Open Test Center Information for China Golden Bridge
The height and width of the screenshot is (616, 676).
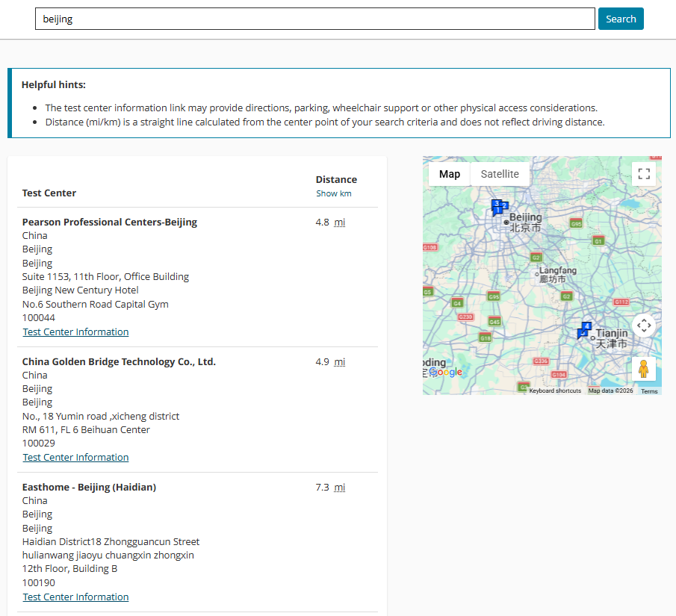click(x=75, y=458)
